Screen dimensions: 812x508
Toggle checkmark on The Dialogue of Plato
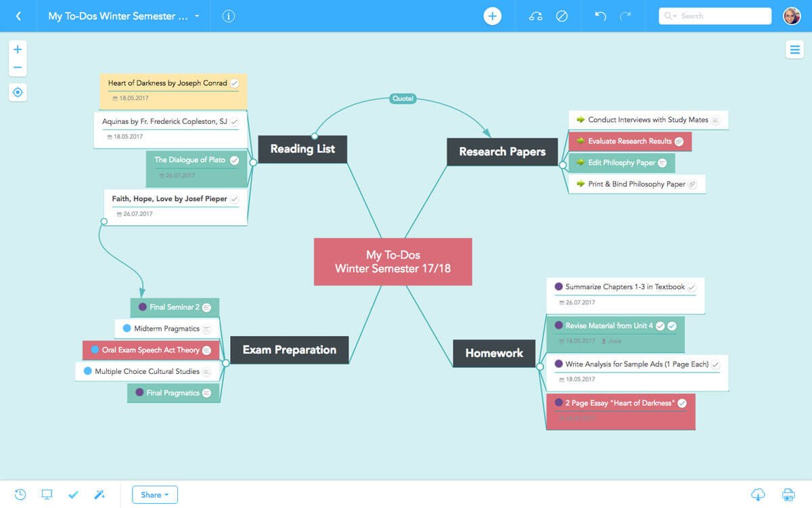tap(234, 161)
